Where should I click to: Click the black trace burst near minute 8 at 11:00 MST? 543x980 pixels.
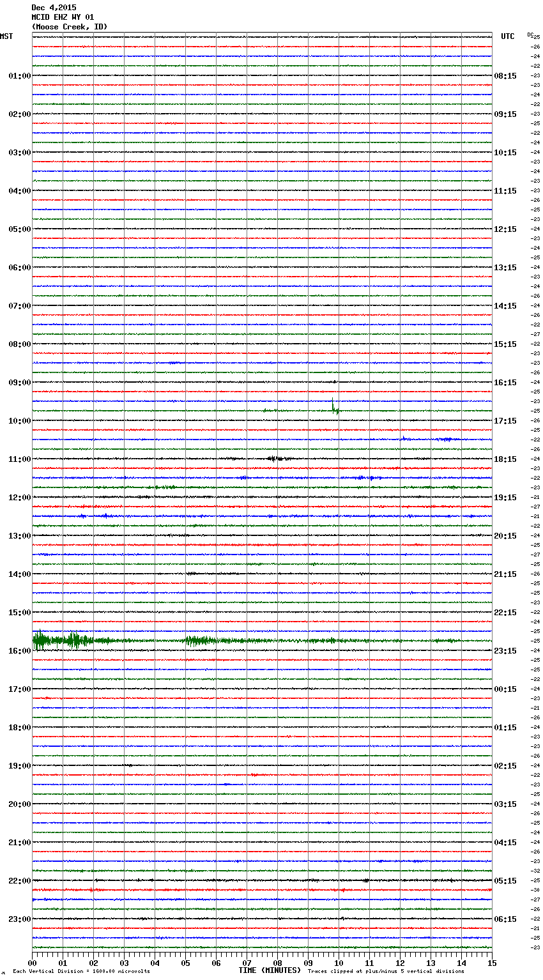(x=279, y=459)
